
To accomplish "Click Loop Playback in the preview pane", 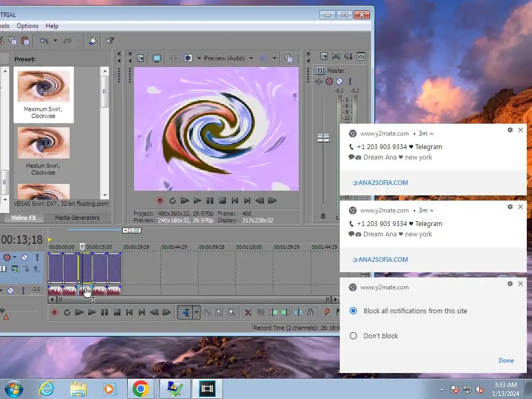I will tap(172, 201).
